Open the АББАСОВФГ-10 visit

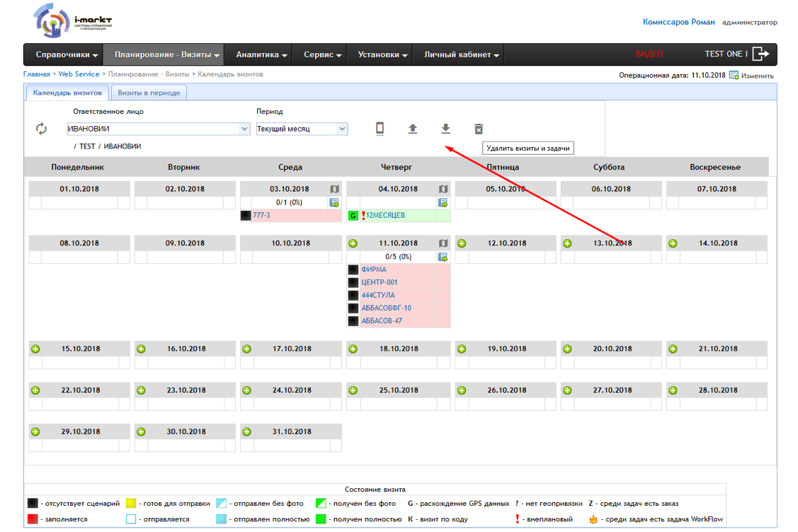[x=387, y=308]
